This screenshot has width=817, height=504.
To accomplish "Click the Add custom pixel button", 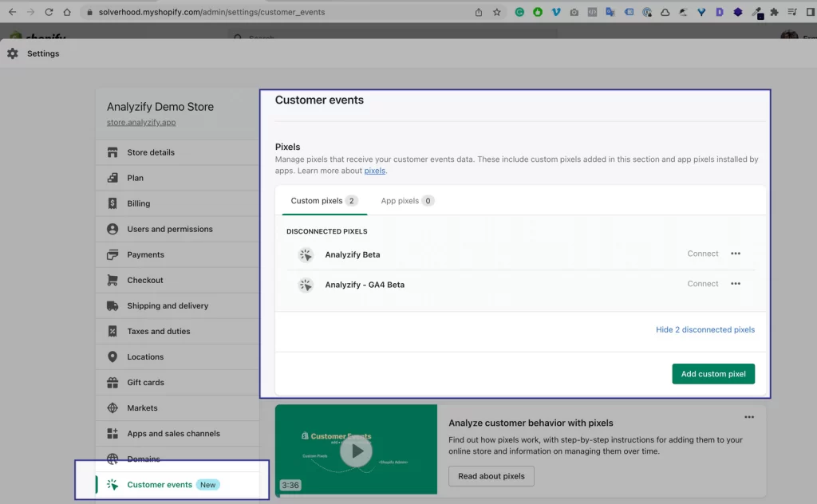I will point(713,374).
